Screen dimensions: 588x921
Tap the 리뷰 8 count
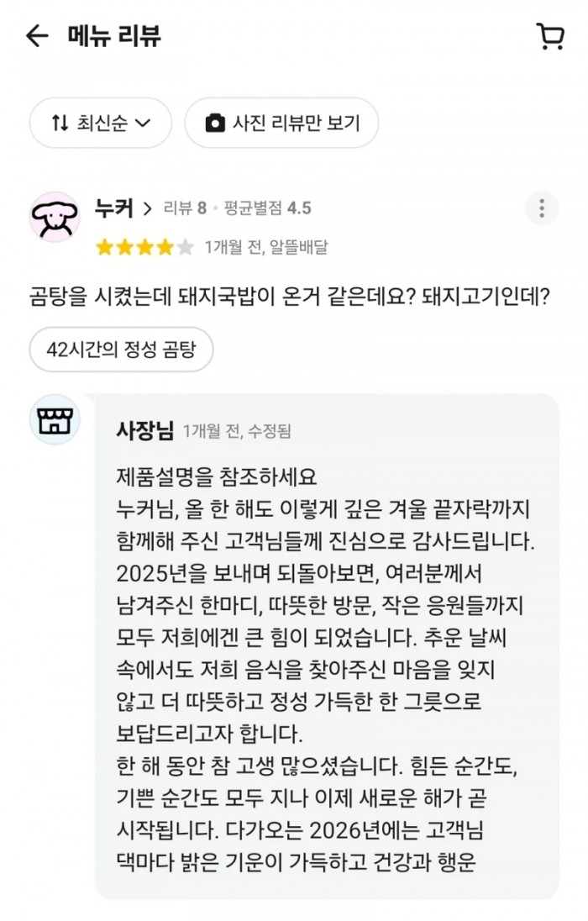185,208
